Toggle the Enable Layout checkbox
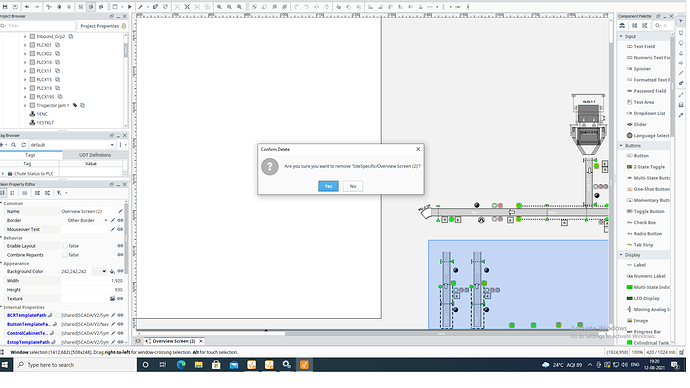Viewport: 690px width, 388px height. tap(65, 246)
